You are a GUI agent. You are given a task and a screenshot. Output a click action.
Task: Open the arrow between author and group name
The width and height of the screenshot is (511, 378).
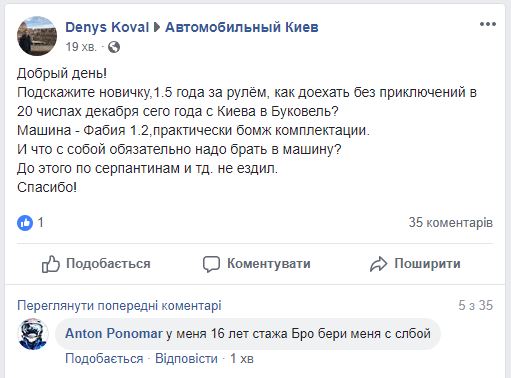point(157,27)
